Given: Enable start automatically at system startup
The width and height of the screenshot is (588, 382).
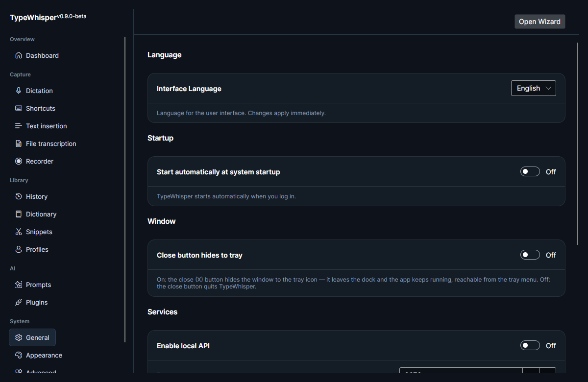Looking at the screenshot, I should coord(530,171).
